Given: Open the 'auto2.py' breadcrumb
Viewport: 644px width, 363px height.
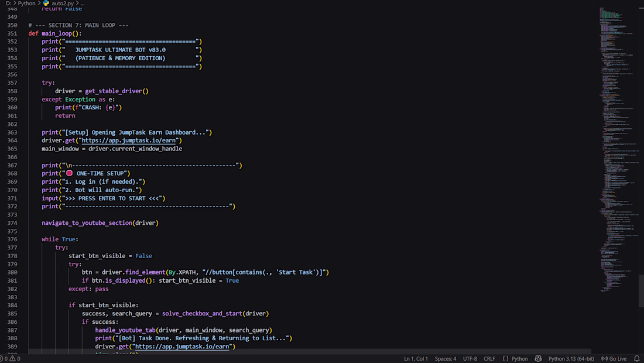Looking at the screenshot, I should click(x=63, y=4).
